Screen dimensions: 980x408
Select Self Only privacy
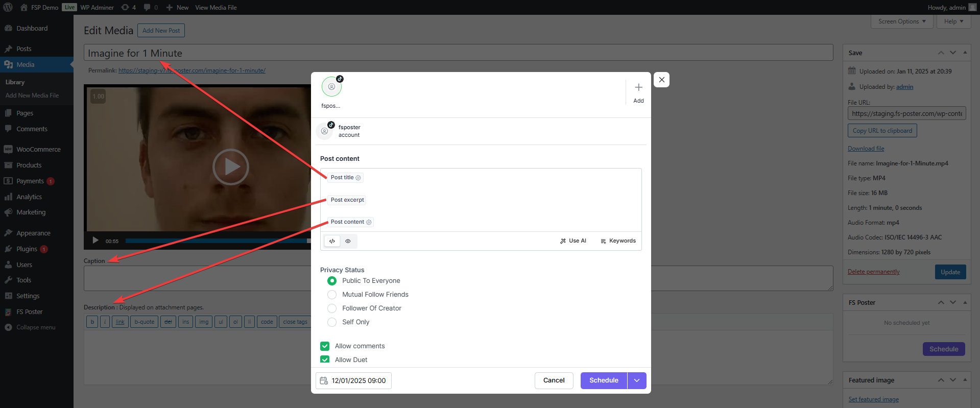tap(332, 322)
